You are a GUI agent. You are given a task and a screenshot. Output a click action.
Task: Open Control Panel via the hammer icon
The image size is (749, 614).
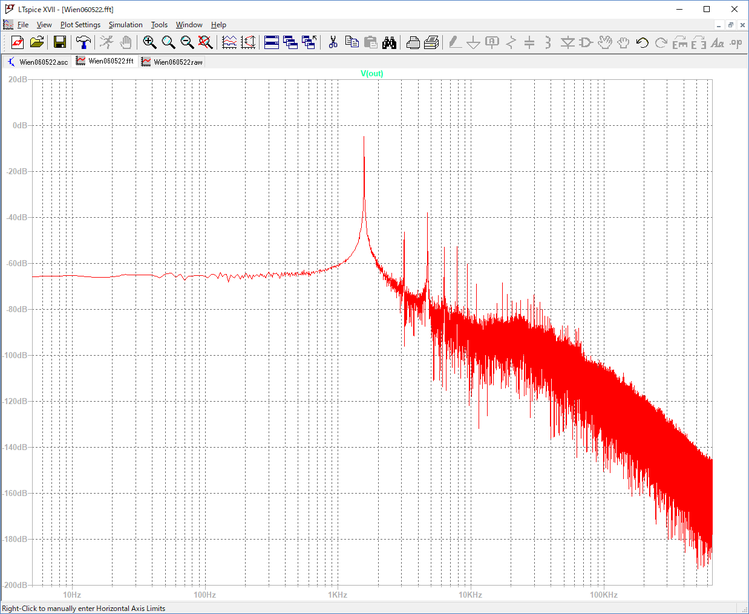(83, 42)
